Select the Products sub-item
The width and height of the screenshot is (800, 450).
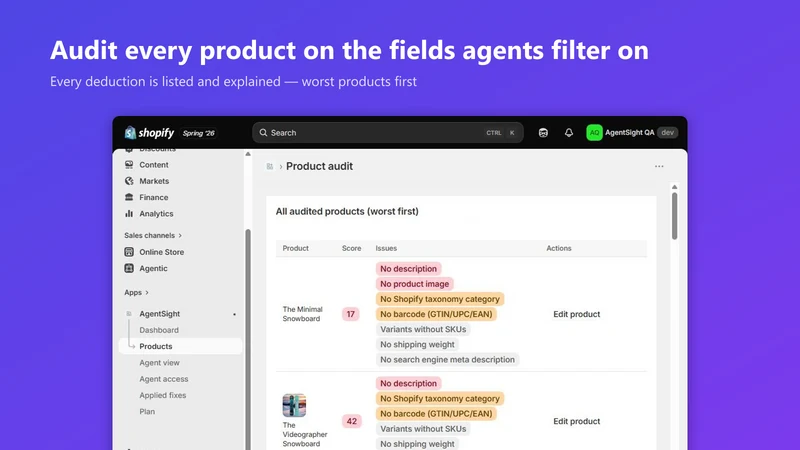180,346
